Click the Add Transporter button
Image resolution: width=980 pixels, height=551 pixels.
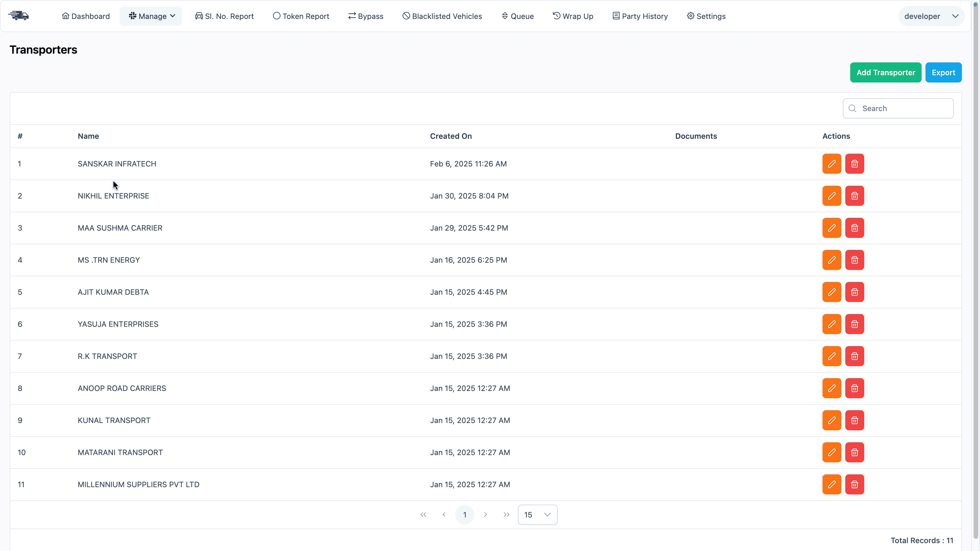(x=885, y=72)
